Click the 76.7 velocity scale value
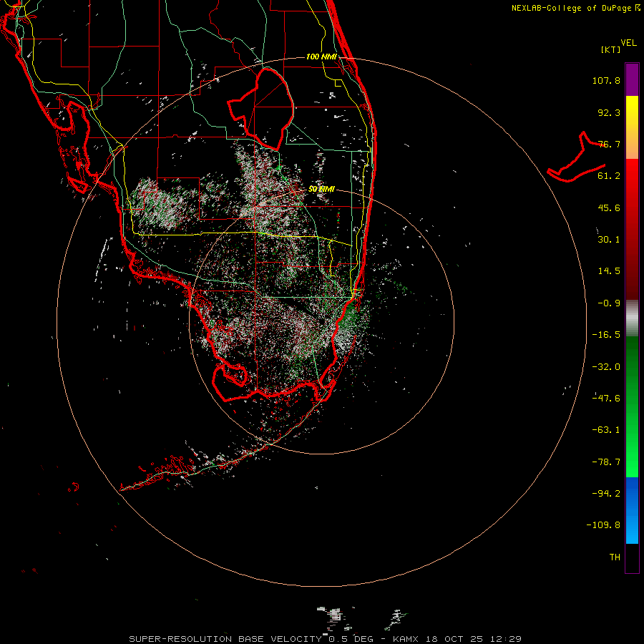 [x=609, y=144]
